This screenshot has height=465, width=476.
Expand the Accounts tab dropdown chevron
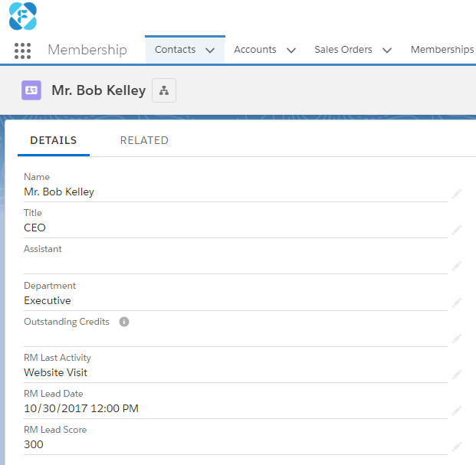point(291,50)
